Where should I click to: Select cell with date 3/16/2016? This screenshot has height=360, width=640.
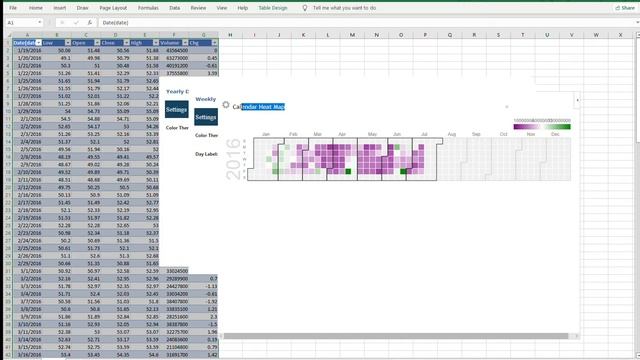(27, 355)
